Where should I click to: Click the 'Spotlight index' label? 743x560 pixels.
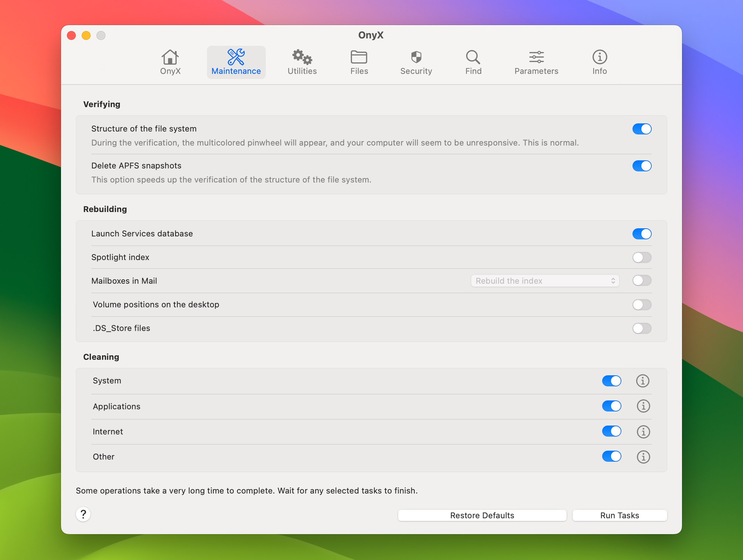point(120,257)
